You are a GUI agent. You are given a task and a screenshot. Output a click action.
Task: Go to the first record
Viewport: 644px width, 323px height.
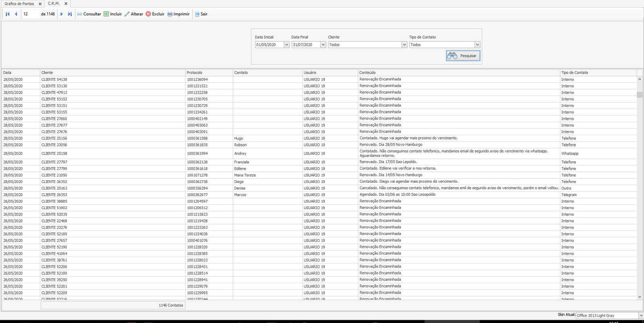pyautogui.click(x=7, y=14)
